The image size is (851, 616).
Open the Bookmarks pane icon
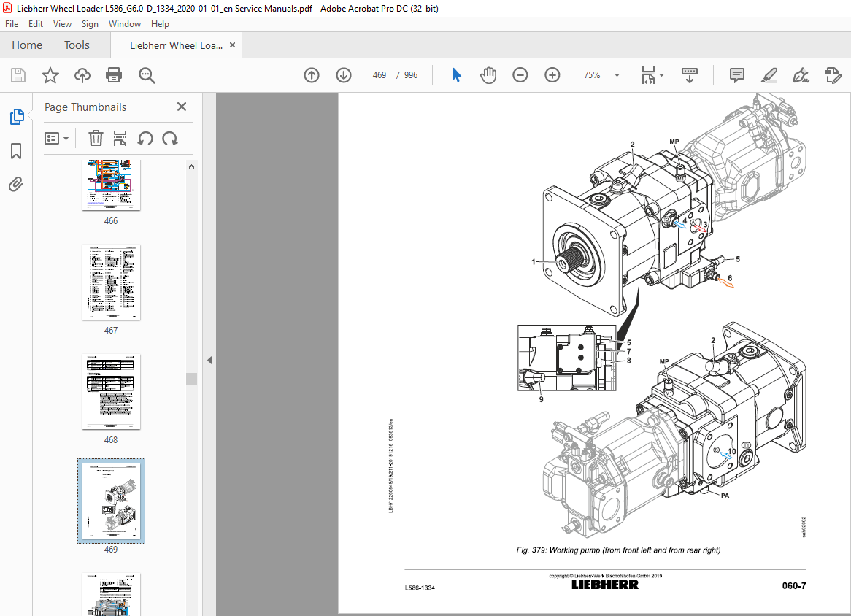(16, 151)
